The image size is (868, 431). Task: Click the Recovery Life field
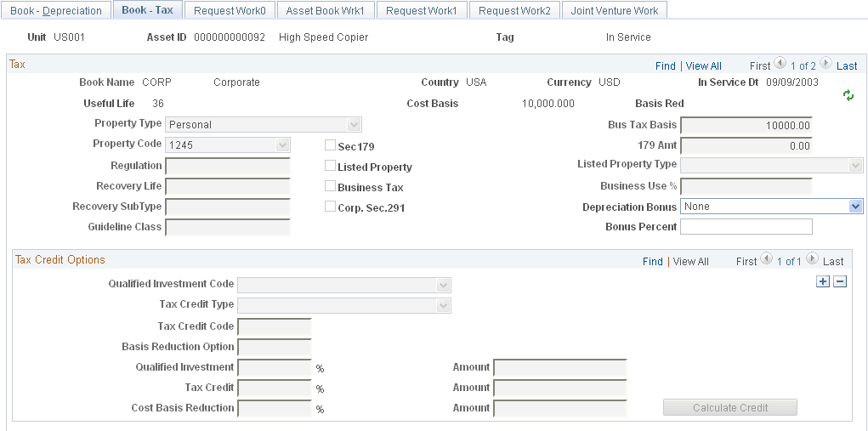228,186
